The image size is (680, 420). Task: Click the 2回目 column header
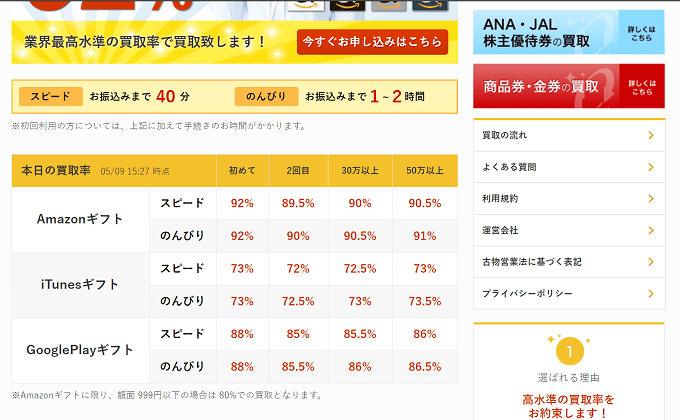(298, 171)
